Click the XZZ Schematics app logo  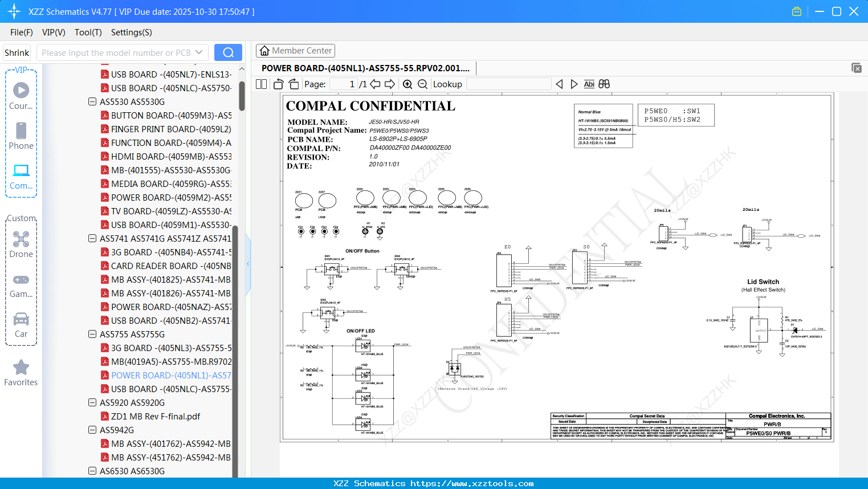[x=14, y=11]
